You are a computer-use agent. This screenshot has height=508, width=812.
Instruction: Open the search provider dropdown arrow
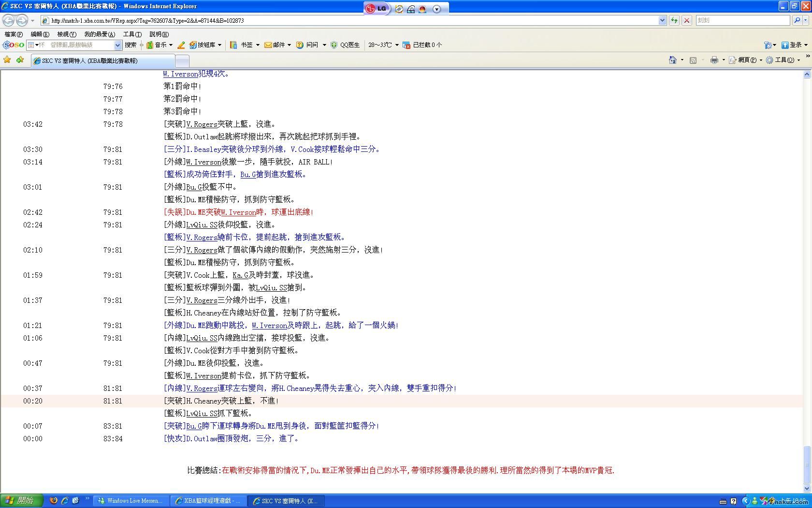coord(805,20)
